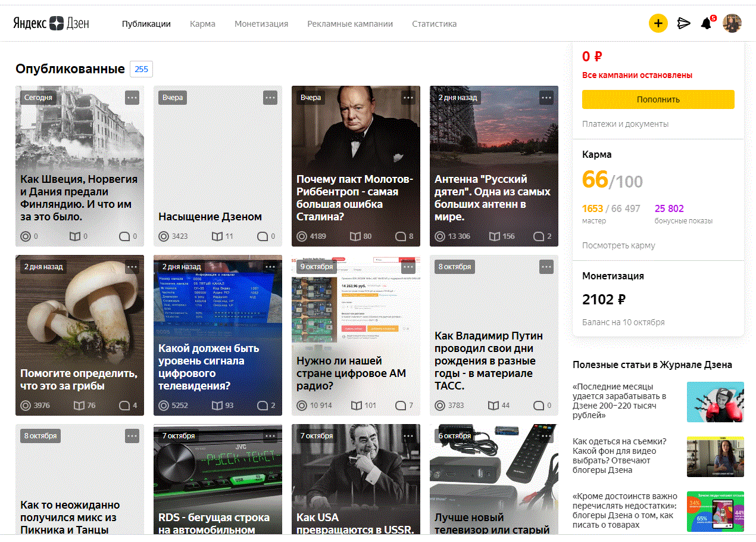Click the Сегодня date label
This screenshot has width=756, height=542.
tap(38, 97)
